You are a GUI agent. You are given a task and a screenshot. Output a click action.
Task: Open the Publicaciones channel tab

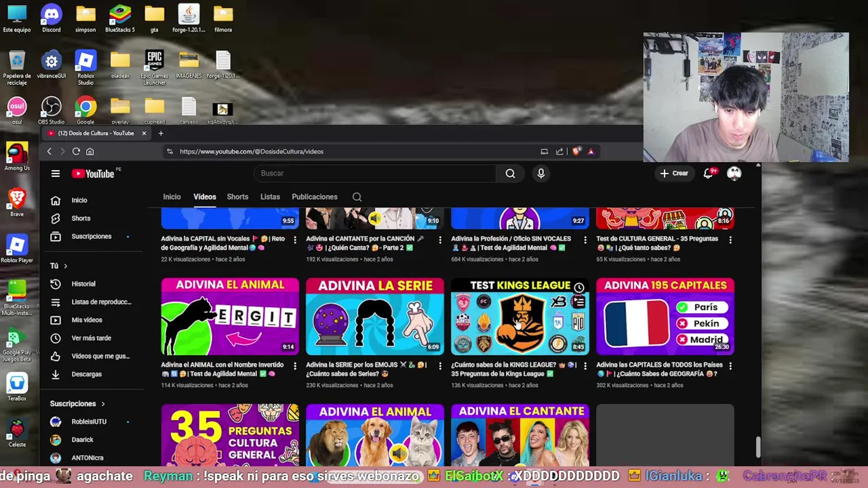tap(314, 197)
